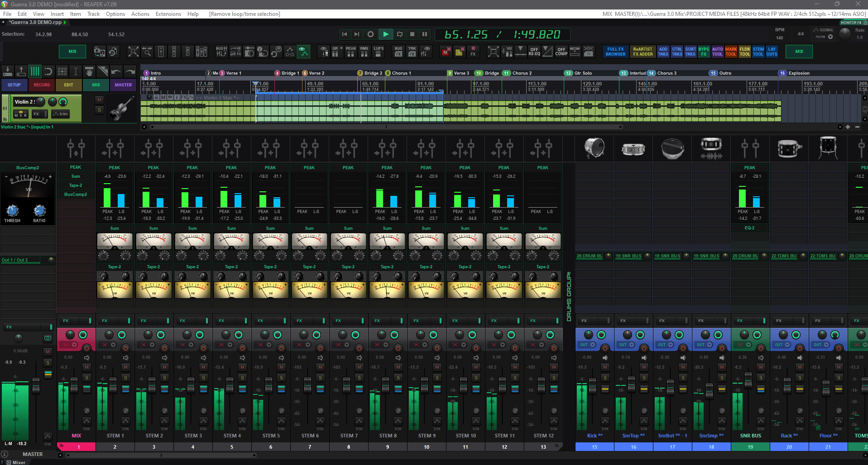868x465 pixels.
Task: Stop playback with the transport Stop button
Action: point(412,34)
